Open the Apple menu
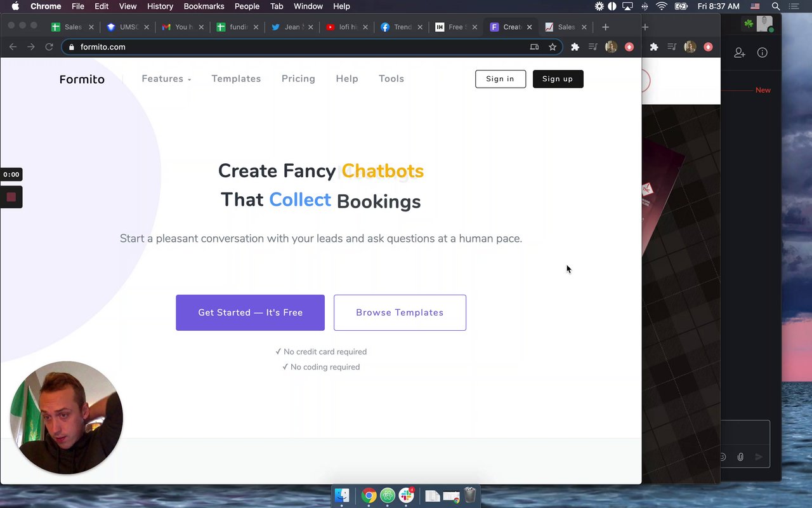 pos(15,6)
